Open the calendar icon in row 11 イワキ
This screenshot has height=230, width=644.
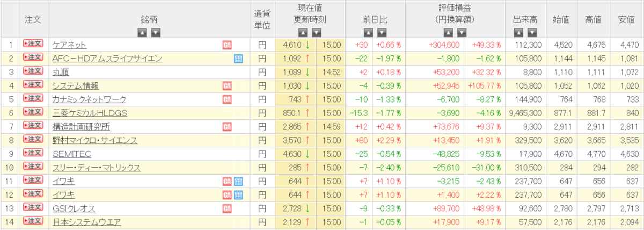(x=238, y=181)
